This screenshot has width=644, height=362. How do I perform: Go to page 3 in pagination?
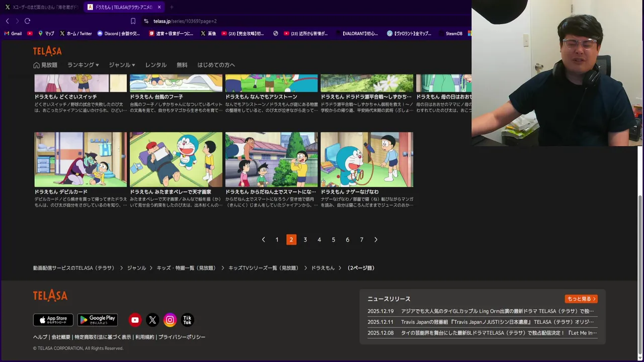(x=305, y=240)
